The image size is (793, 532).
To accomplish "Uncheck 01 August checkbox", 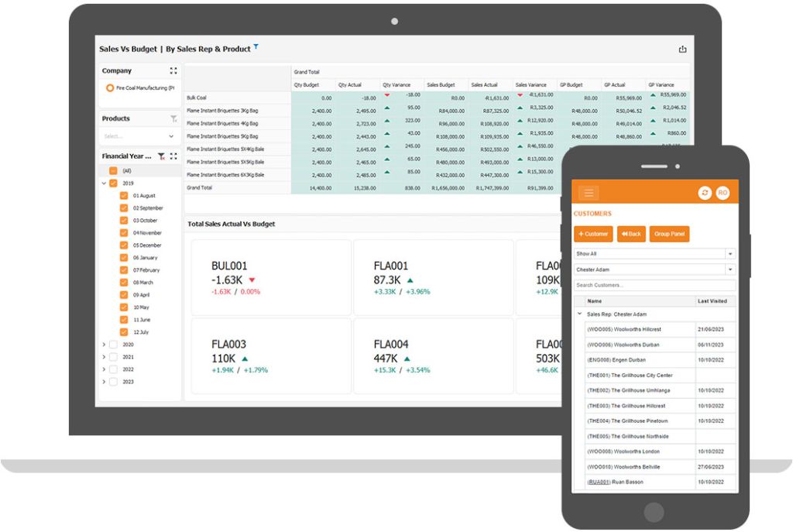I will click(x=123, y=196).
